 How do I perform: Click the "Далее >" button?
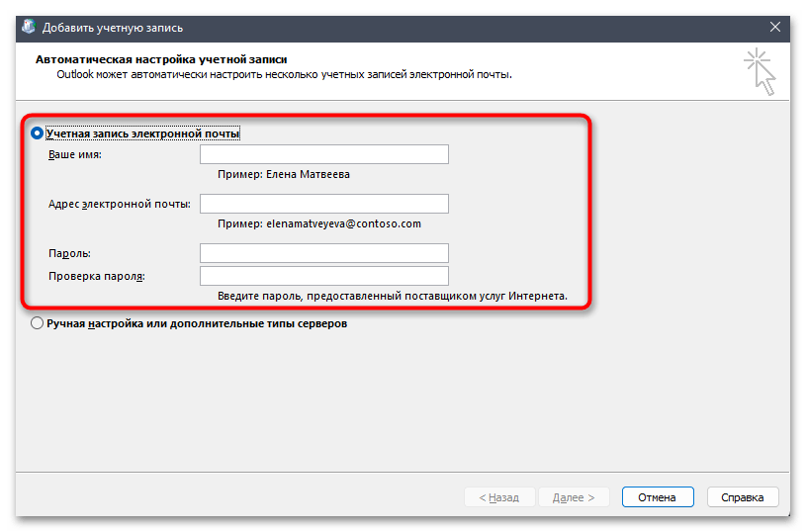click(x=574, y=497)
